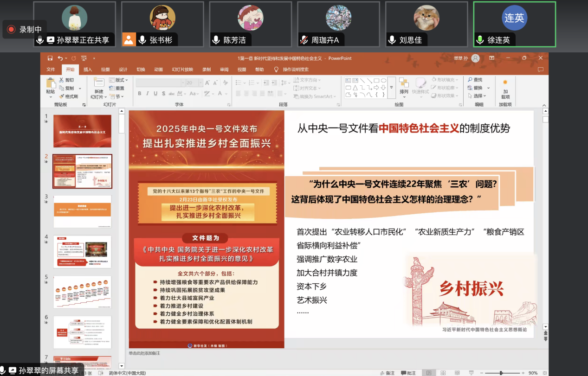Image resolution: width=588 pixels, height=376 pixels.
Task: Click the Format Painter (格式刷) icon
Action: [x=62, y=96]
